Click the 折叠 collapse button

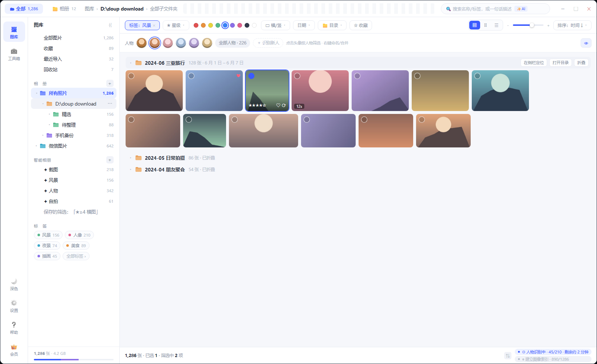pyautogui.click(x=581, y=63)
